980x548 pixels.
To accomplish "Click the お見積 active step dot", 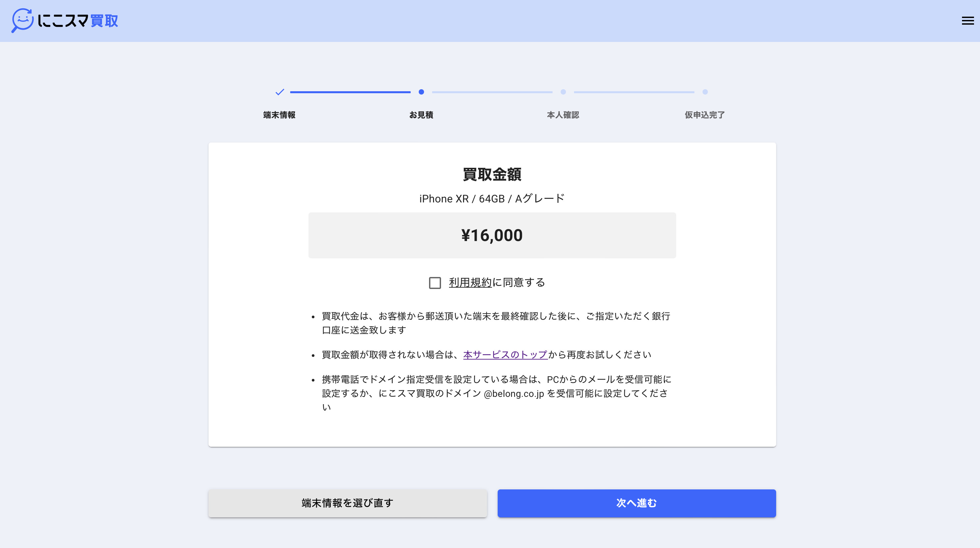I will click(x=421, y=92).
